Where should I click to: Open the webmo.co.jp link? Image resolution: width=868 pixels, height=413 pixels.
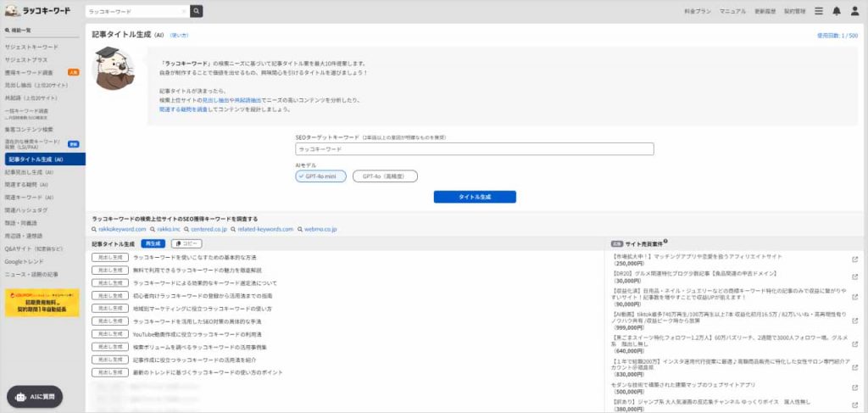pyautogui.click(x=320, y=229)
